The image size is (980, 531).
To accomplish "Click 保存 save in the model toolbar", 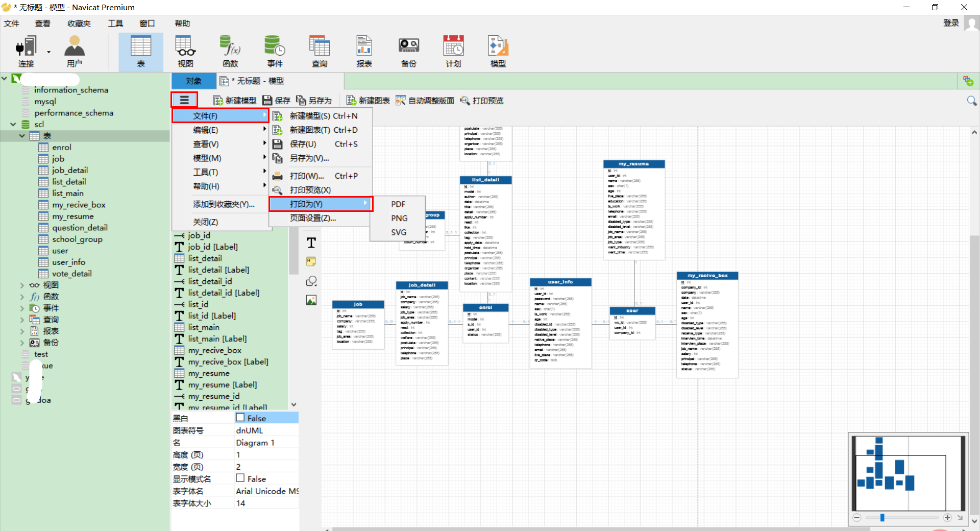I will click(276, 101).
